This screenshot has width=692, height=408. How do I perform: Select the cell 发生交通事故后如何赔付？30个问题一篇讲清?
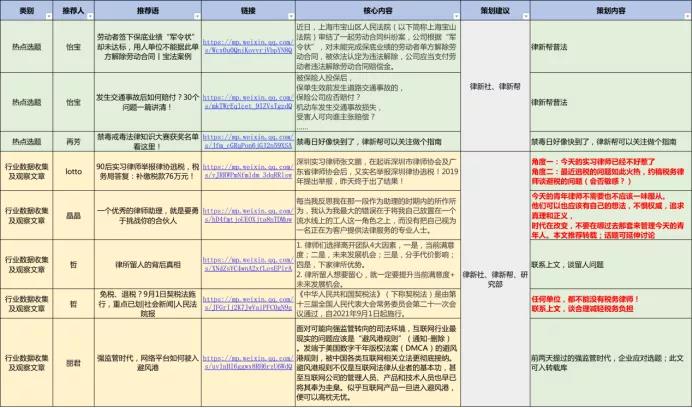(148, 102)
